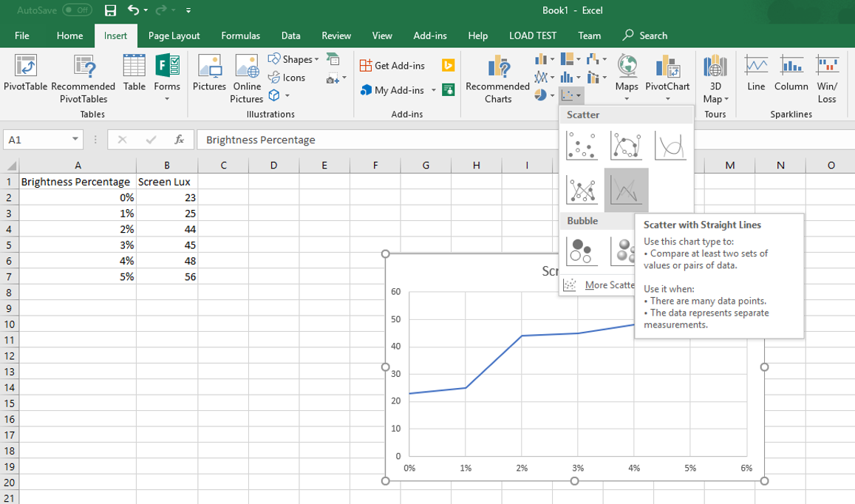
Task: Switch to the Page Layout tab
Action: 172,35
